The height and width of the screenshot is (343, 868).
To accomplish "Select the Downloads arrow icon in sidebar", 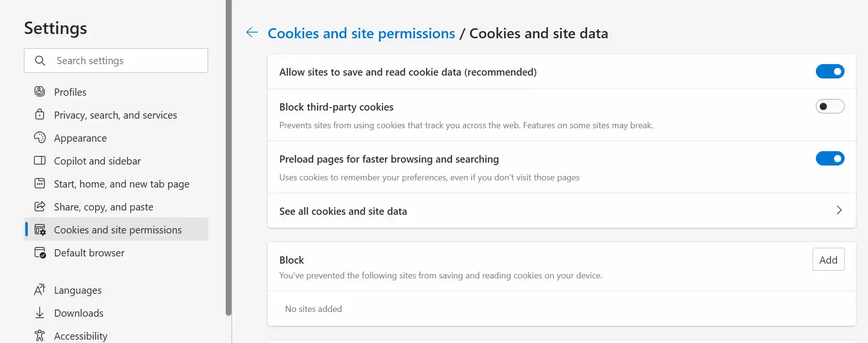I will tap(40, 312).
